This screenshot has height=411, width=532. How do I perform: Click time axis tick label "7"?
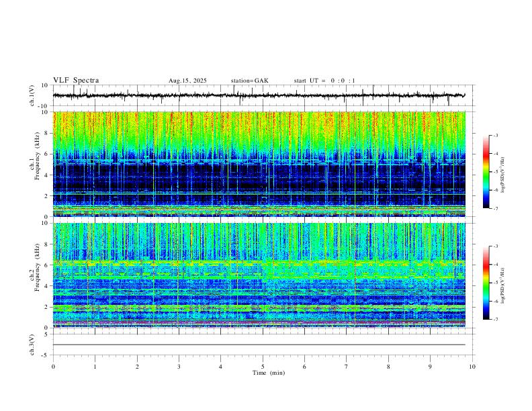[x=347, y=367]
